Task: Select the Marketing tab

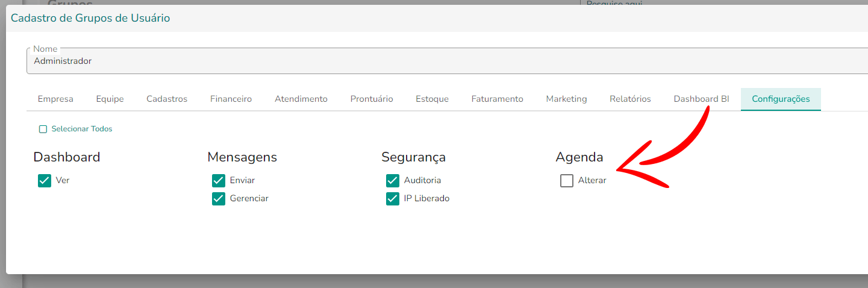Action: tap(566, 99)
